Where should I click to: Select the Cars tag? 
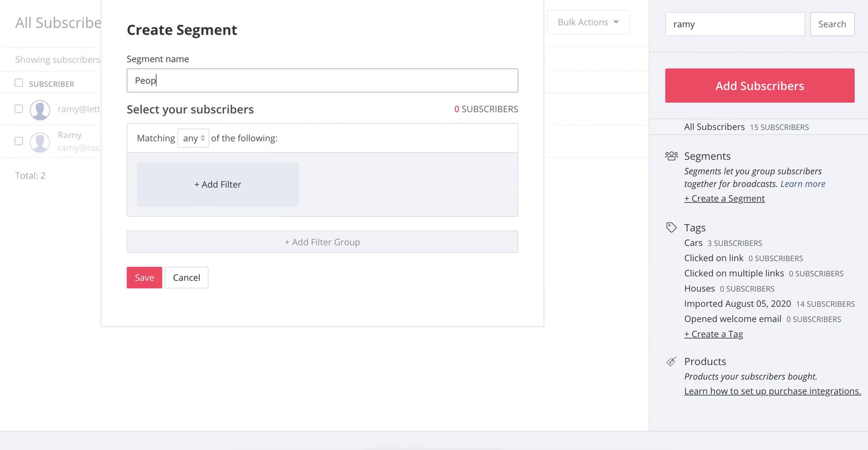(x=693, y=243)
